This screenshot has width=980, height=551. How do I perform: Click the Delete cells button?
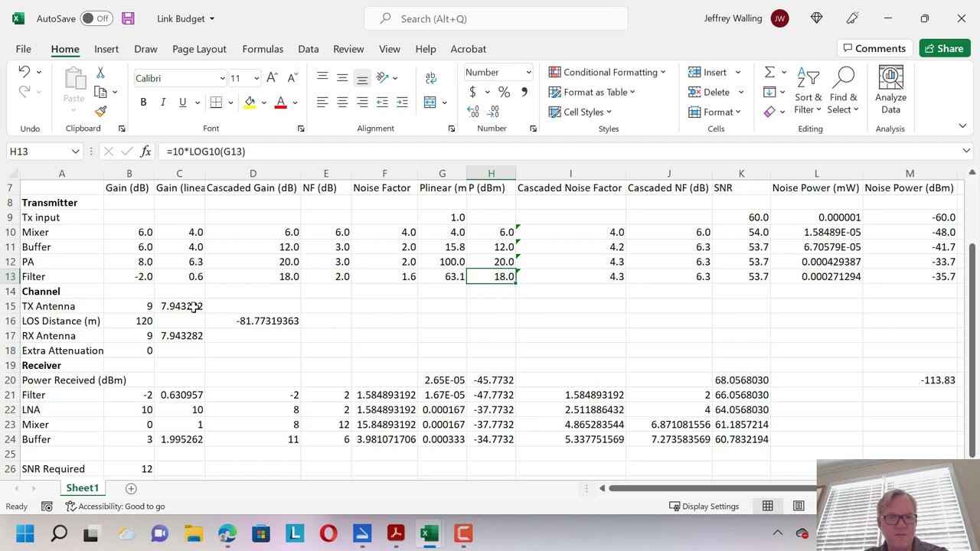[x=709, y=92]
